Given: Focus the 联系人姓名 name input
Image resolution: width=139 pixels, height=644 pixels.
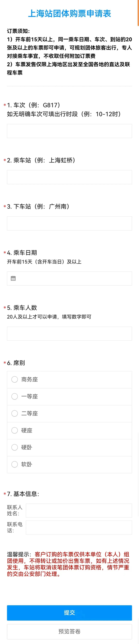Looking at the screenshot, I should point(79,510).
